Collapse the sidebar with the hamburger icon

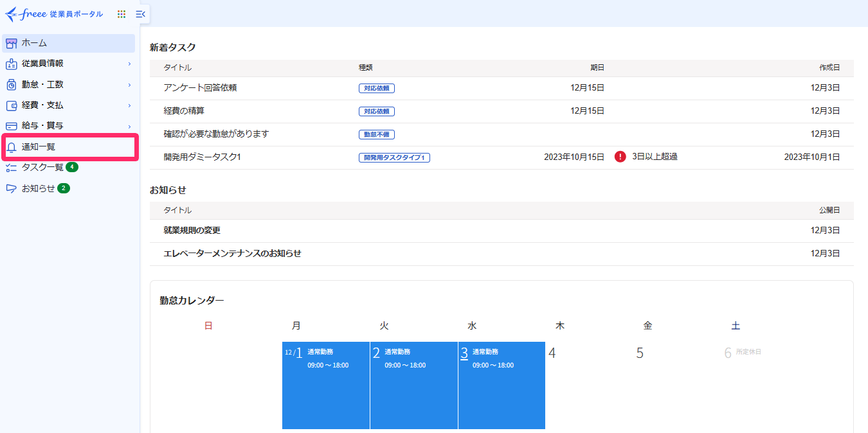tap(140, 13)
